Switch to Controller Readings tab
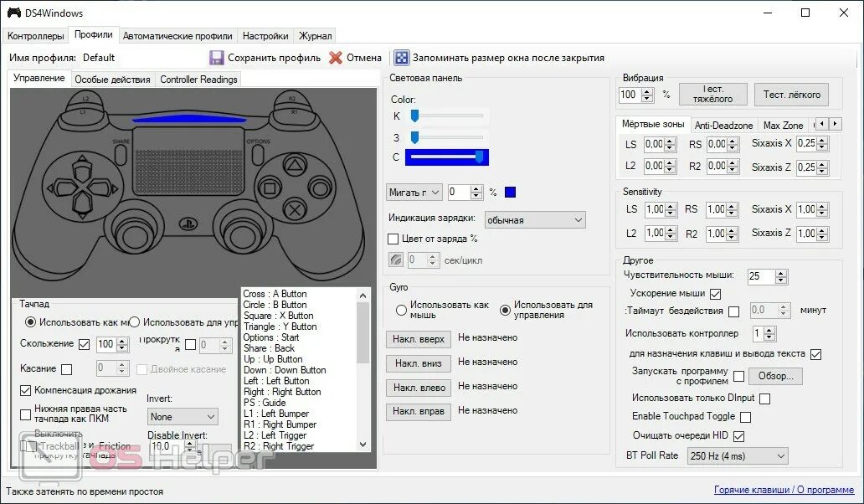 198,80
